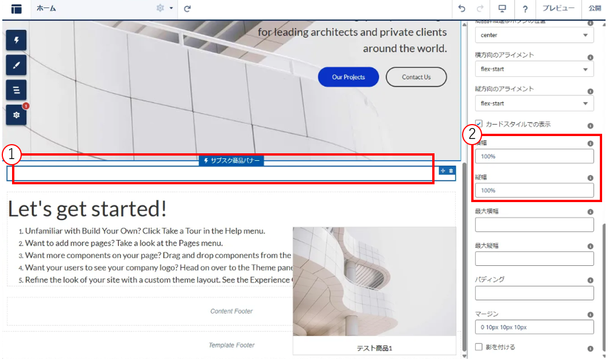Image resolution: width=609 pixels, height=364 pixels.
Task: Click the Our Projects button
Action: (x=348, y=77)
